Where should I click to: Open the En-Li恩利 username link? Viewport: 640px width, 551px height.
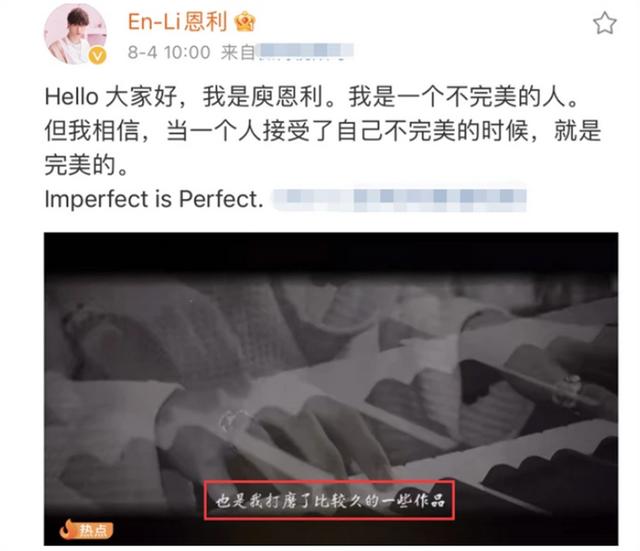tap(178, 22)
